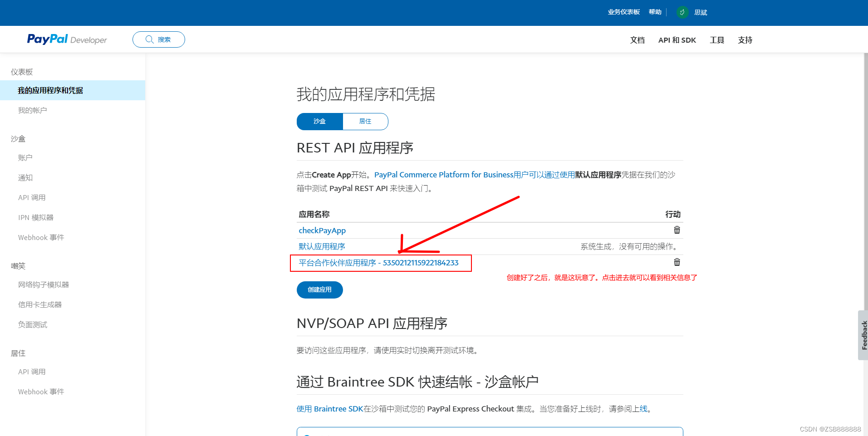The height and width of the screenshot is (436, 868).
Task: Click the REST API 应用程序 heading
Action: [x=355, y=148]
